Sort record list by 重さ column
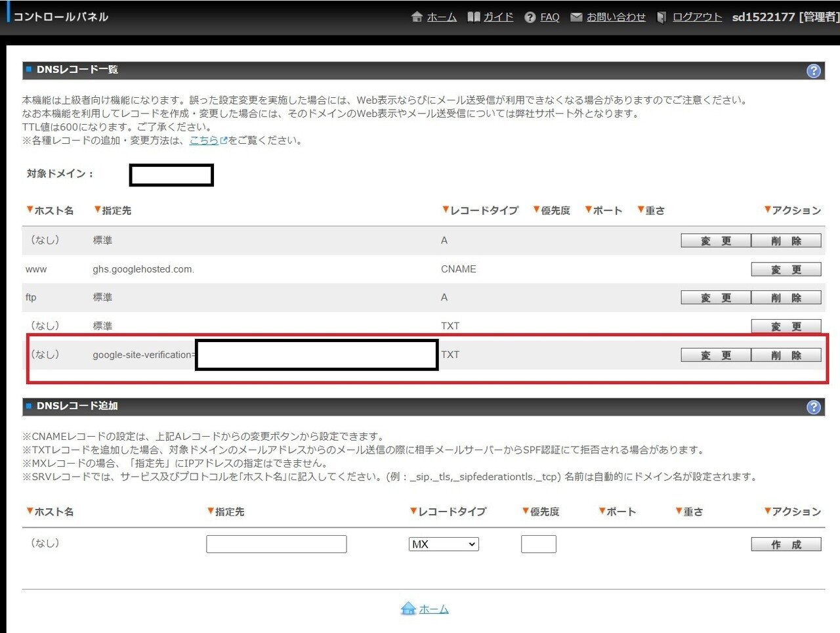 pyautogui.click(x=651, y=210)
